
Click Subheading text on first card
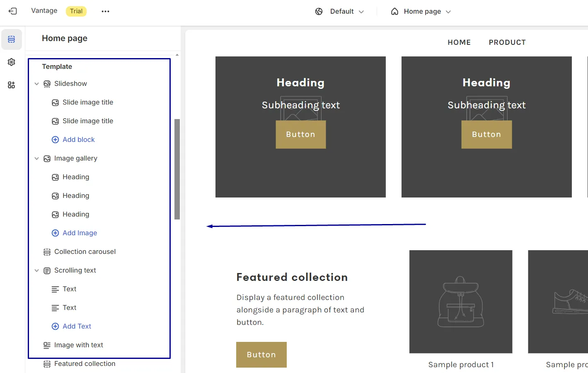click(301, 105)
